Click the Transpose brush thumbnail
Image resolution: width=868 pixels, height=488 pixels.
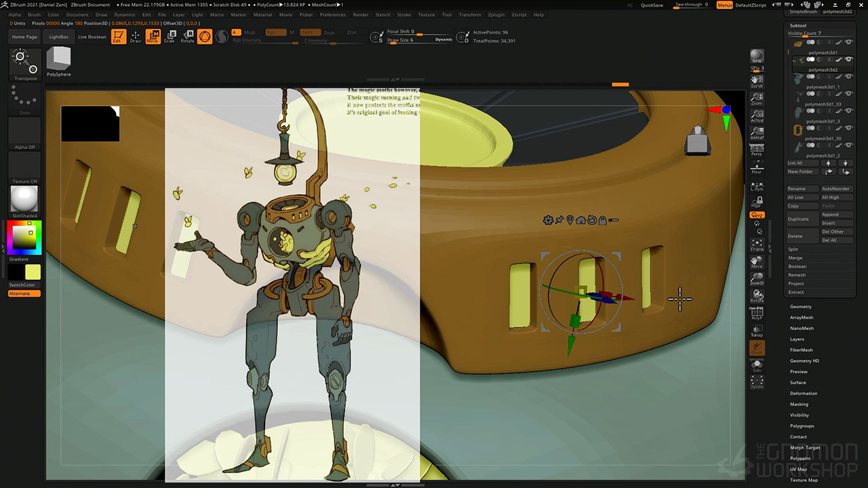26,64
